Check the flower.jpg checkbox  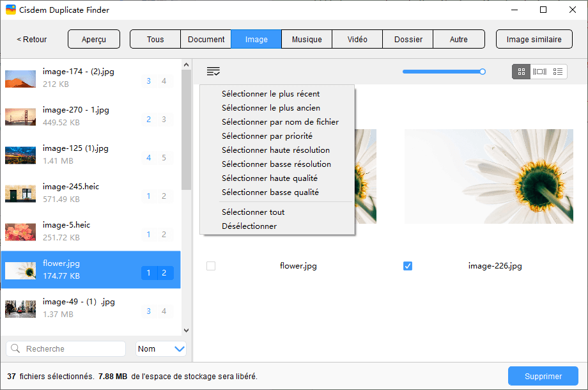coord(211,266)
